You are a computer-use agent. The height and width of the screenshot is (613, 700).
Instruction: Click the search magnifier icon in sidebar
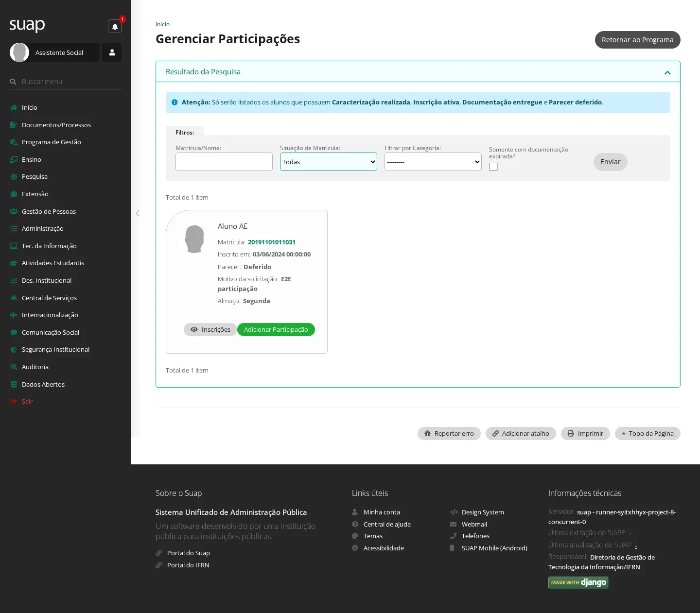(x=13, y=82)
